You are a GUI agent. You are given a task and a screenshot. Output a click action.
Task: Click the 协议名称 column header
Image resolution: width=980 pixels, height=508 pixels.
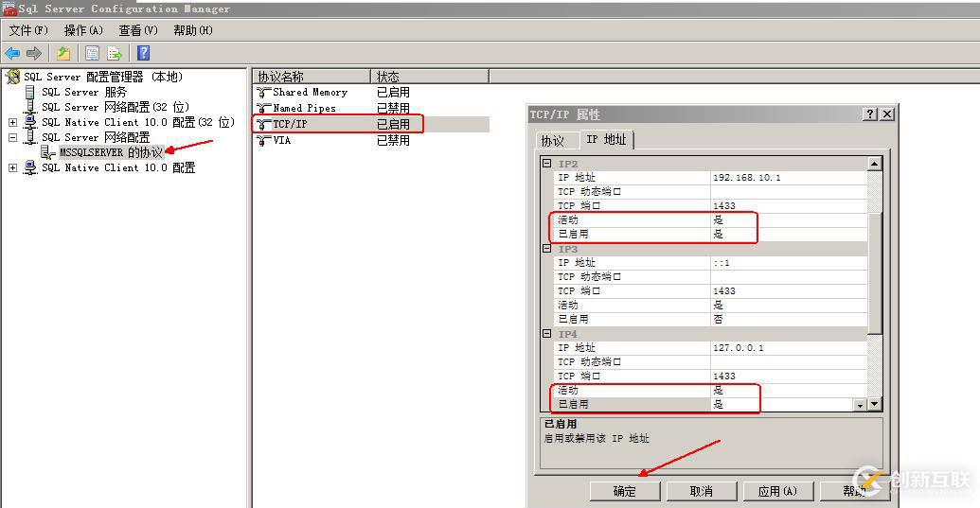coord(312,76)
